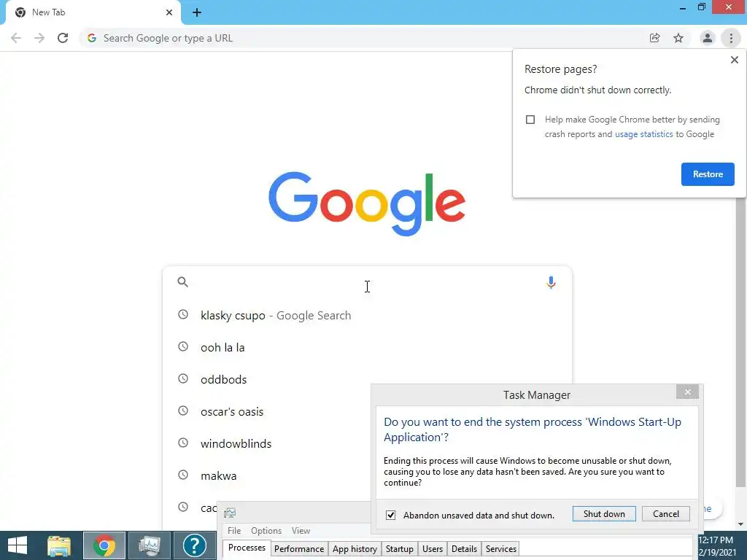Switch to the Services tab

pos(500,548)
